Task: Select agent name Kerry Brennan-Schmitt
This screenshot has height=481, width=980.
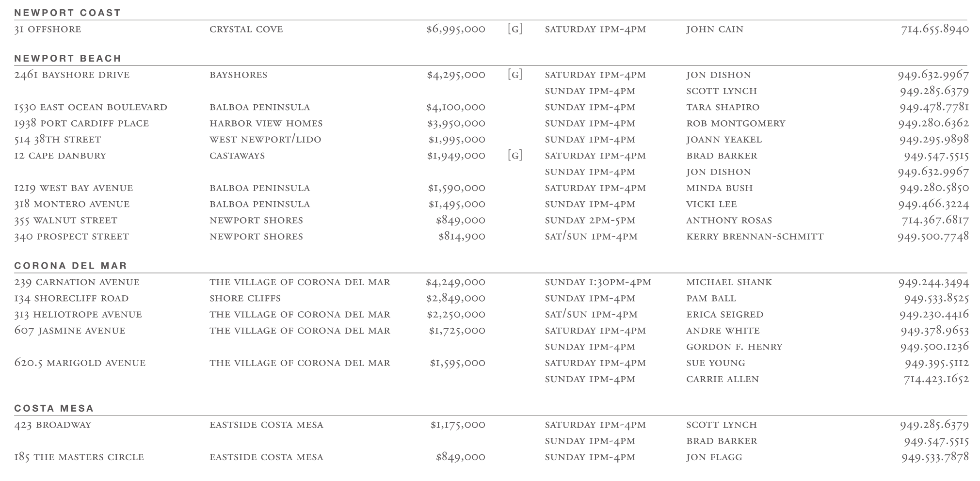Action: (x=755, y=237)
